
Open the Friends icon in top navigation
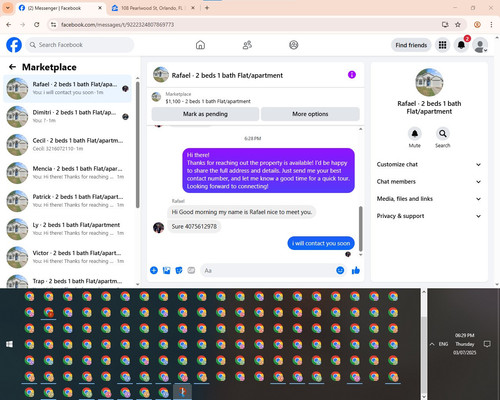pyautogui.click(x=247, y=45)
